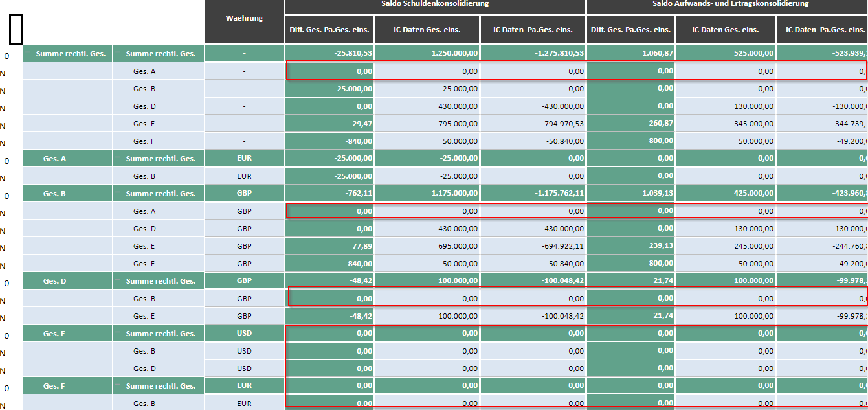The height and width of the screenshot is (410, 868).
Task: Select the Ges. D row label with USD currency
Action: (x=159, y=368)
